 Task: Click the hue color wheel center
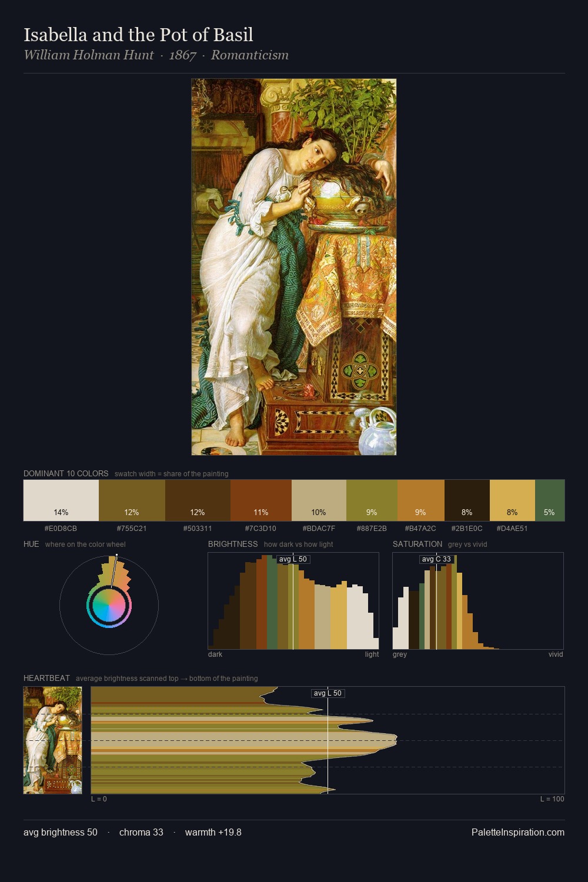(x=109, y=605)
